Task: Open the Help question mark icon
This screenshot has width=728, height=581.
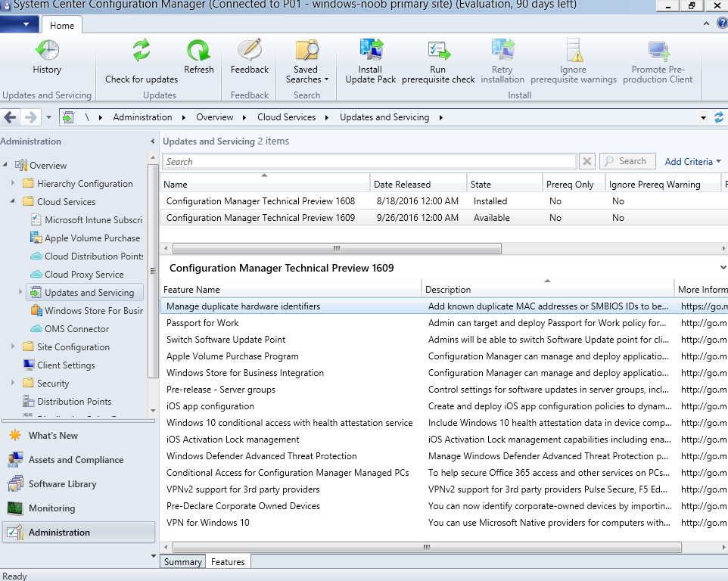Action: [x=723, y=23]
